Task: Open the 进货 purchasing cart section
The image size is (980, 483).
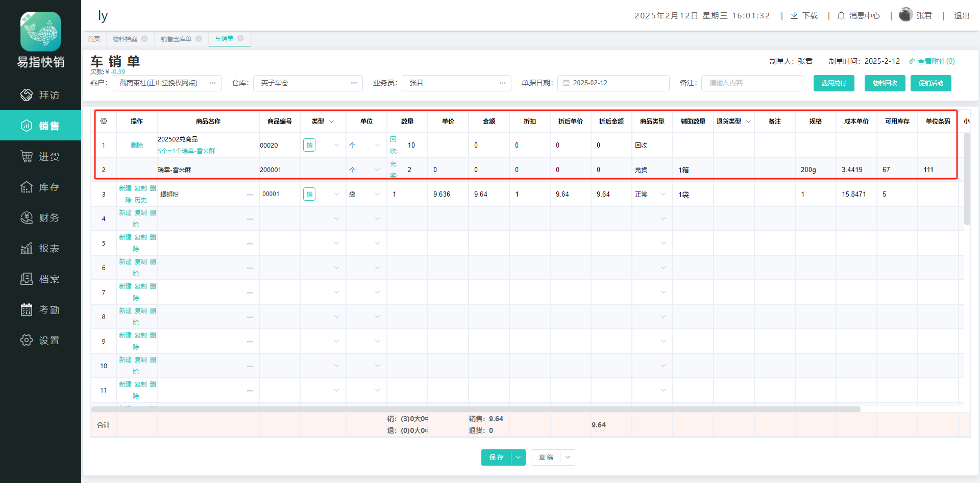Action: [x=40, y=156]
